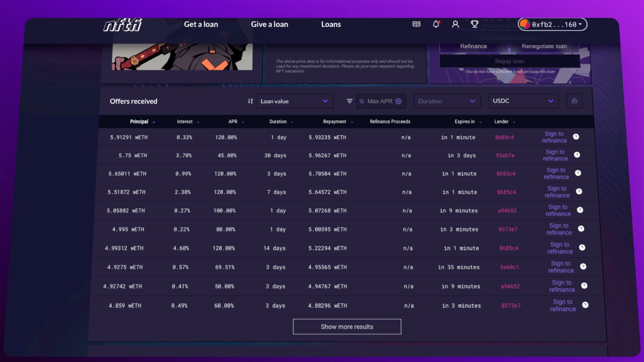
Task: Sort offers by Repayment column
Action: click(x=338, y=122)
